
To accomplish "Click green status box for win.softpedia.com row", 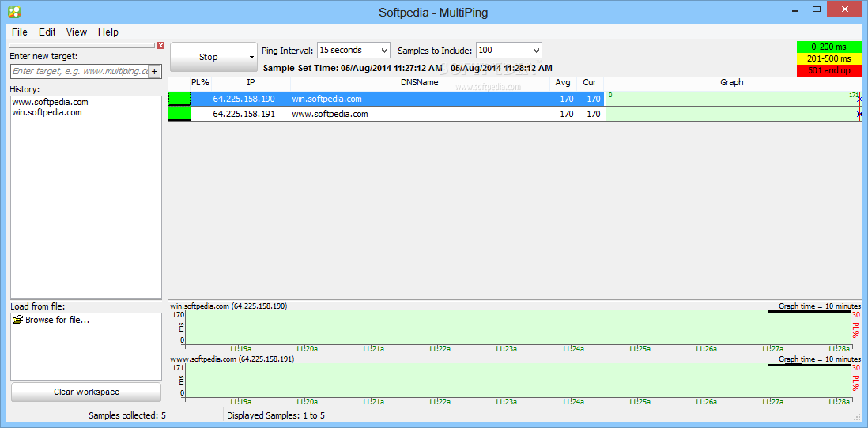I will pos(179,99).
